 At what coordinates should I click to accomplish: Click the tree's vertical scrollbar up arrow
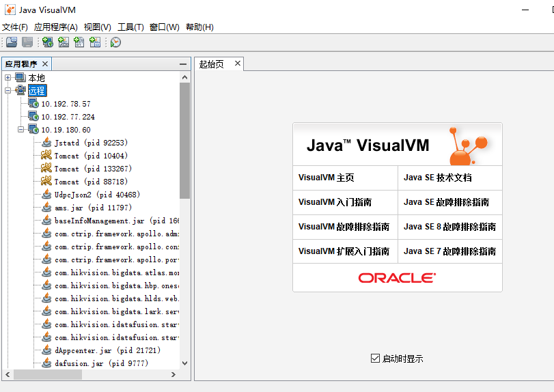click(185, 77)
